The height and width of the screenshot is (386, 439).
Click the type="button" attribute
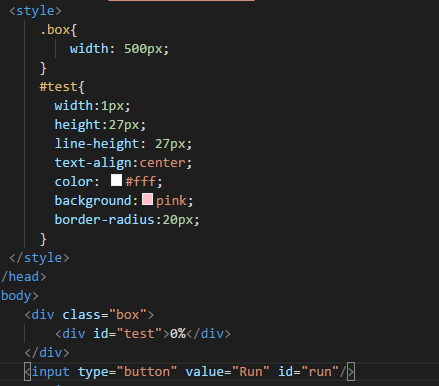(x=127, y=372)
